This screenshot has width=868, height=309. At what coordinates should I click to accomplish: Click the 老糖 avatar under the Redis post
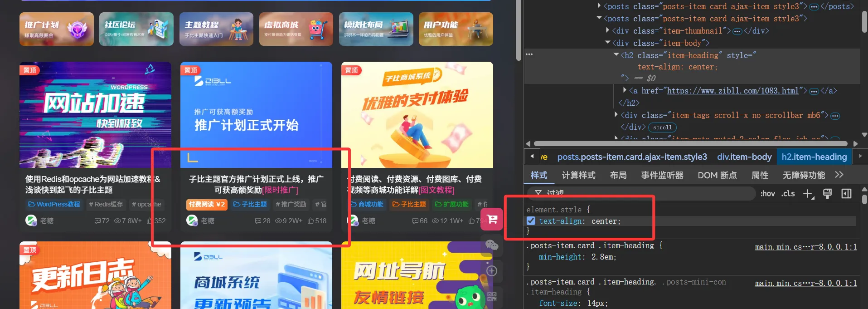click(x=31, y=221)
